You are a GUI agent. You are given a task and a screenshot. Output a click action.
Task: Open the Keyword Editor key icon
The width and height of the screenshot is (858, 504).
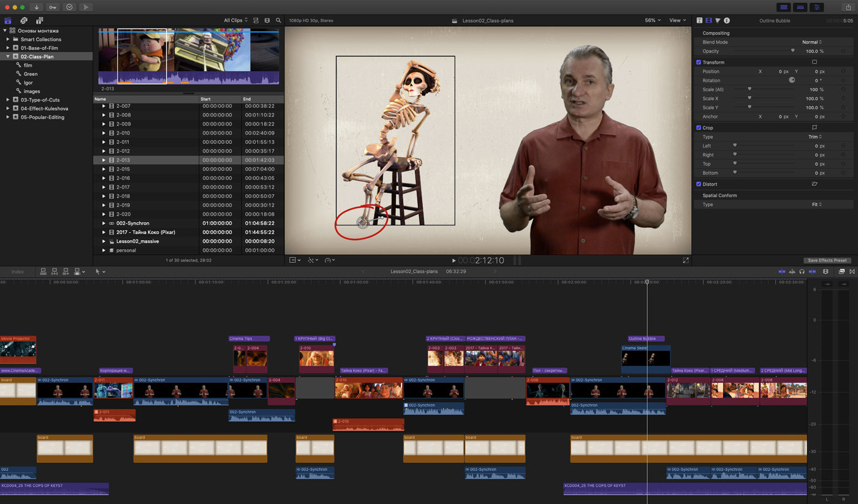(x=53, y=7)
